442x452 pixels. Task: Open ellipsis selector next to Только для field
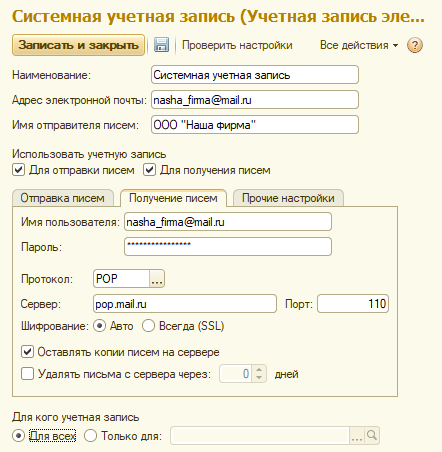(357, 435)
